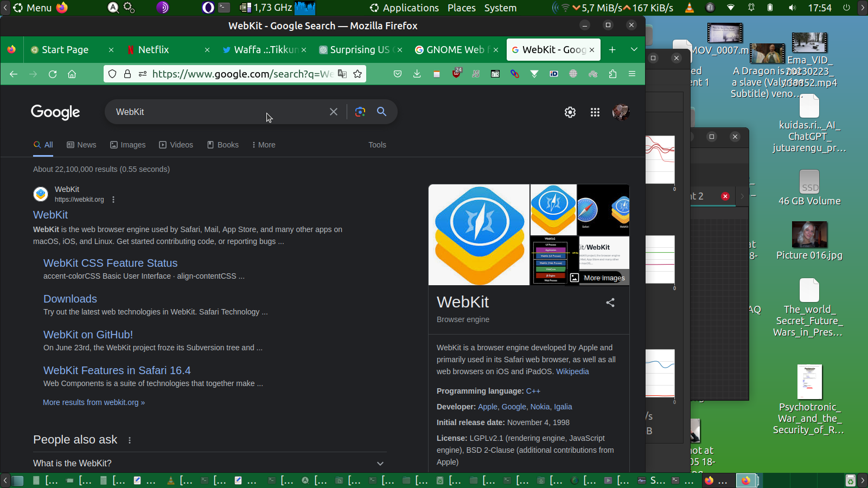868x488 pixels.
Task: Reload the current Google search page
Action: (x=53, y=74)
